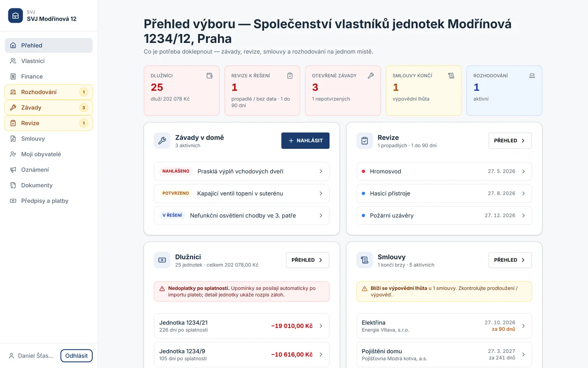The width and height of the screenshot is (588, 368).
Task: Click the SVJ Modřínová 12 building logo
Action: 16,16
